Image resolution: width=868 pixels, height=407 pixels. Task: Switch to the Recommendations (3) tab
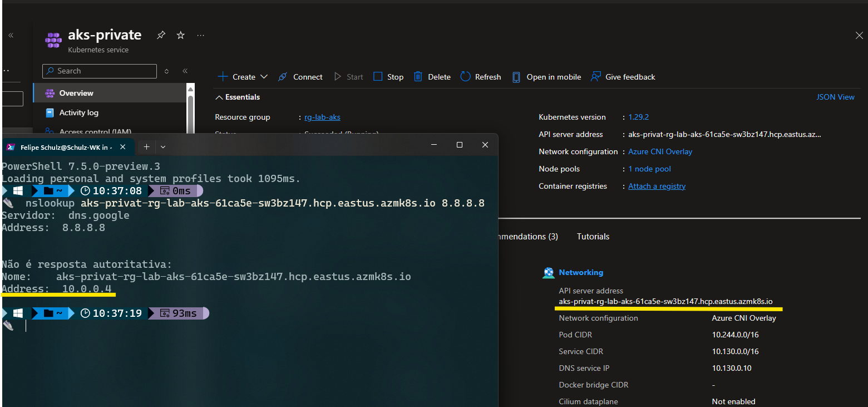pyautogui.click(x=528, y=237)
